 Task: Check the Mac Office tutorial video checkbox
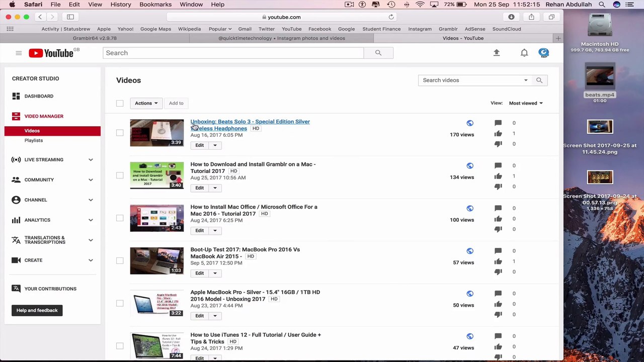(120, 218)
